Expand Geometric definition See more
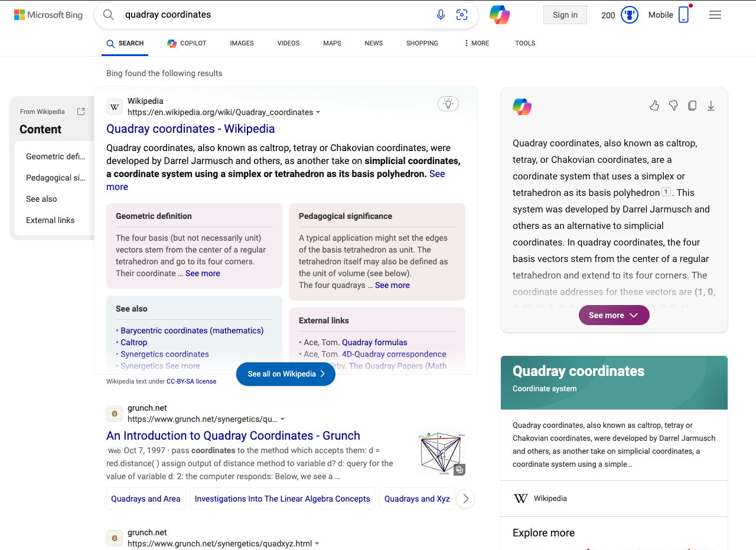The width and height of the screenshot is (756, 550). point(203,273)
